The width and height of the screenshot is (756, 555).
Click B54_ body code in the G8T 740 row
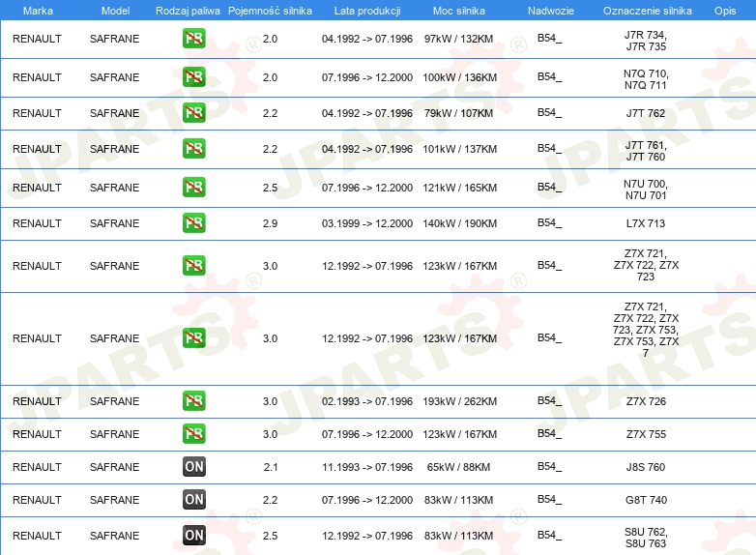point(550,499)
